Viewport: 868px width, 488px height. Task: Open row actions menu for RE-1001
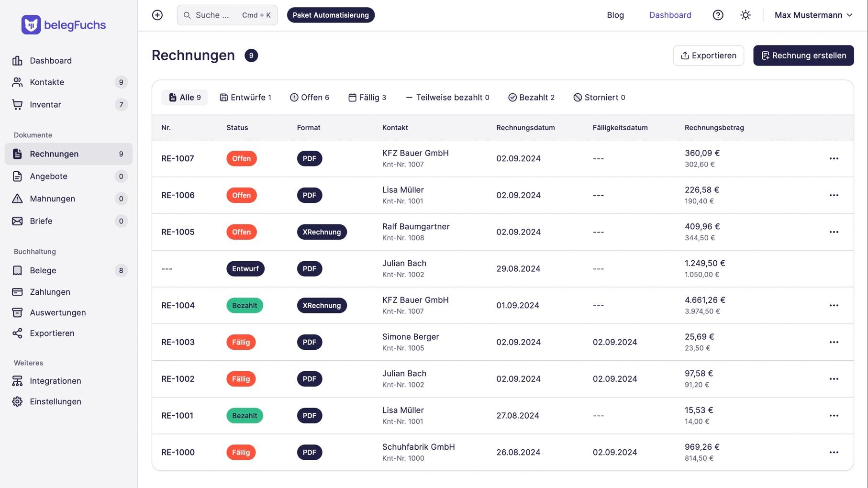point(834,416)
